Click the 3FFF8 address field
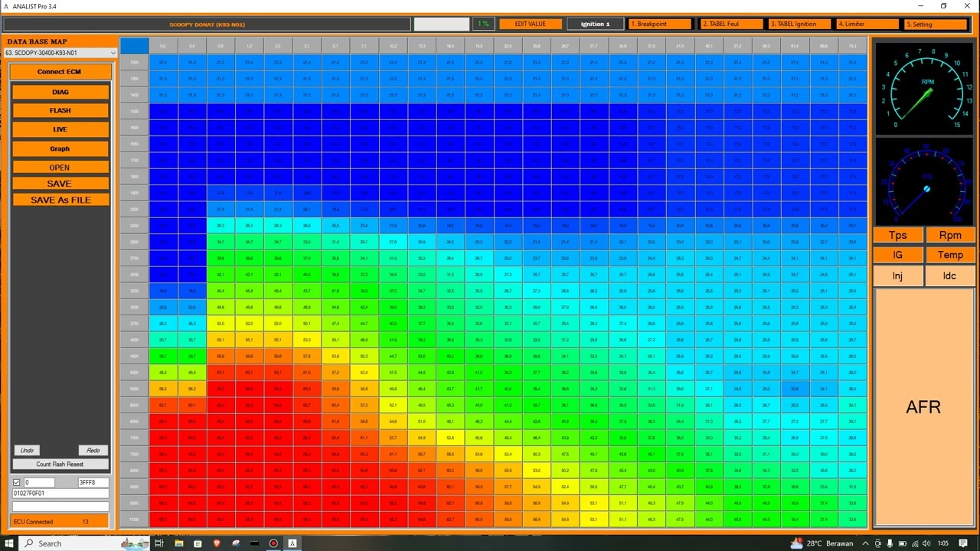Screen dimensions: 980x551 [93, 483]
